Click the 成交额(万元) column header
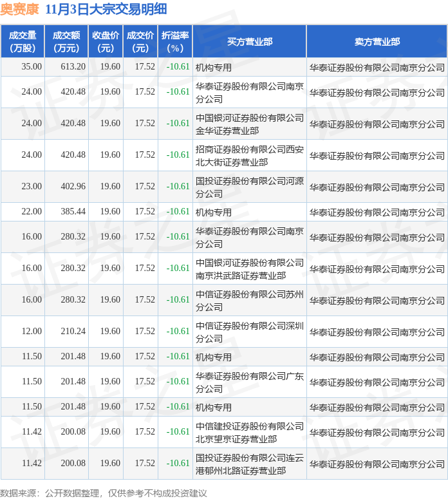This screenshot has height=499, width=448. [66, 41]
